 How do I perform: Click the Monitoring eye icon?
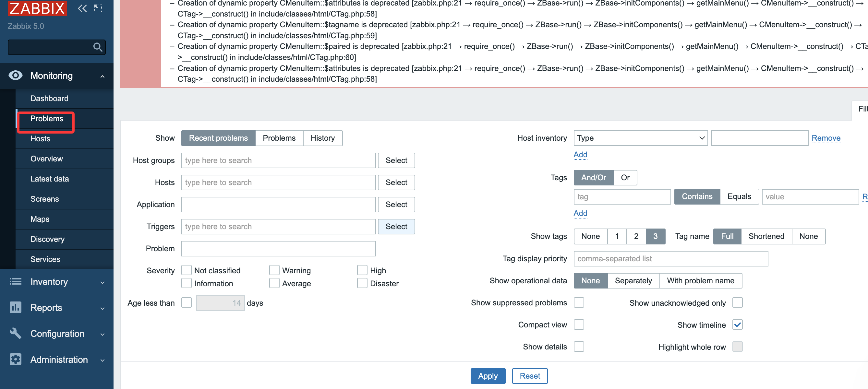16,76
